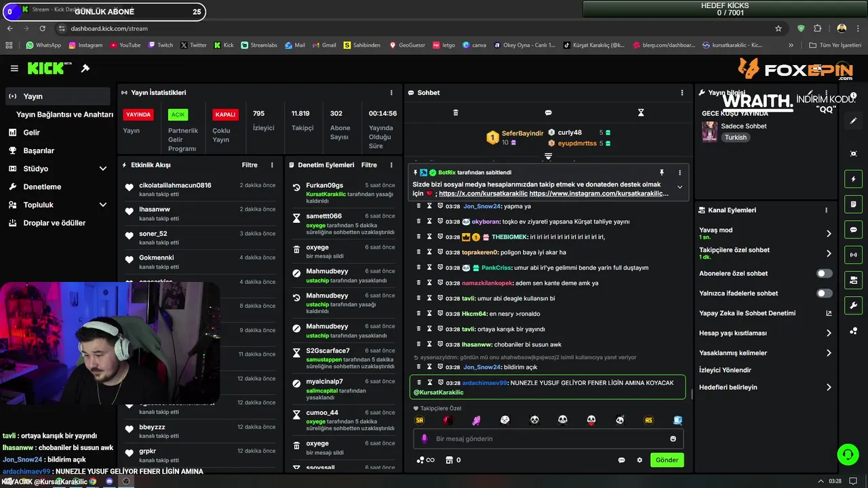This screenshot has width=868, height=488.
Task: Click the broadcast signal icon in right sidebar
Action: (853, 255)
